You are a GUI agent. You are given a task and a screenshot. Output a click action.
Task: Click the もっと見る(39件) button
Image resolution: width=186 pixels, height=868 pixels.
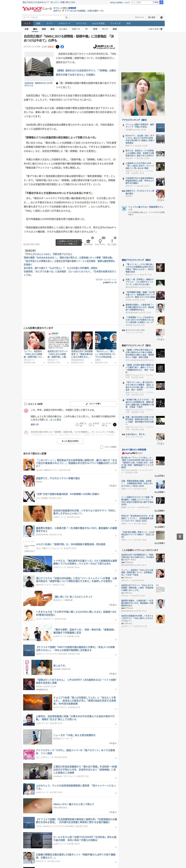tap(70, 441)
